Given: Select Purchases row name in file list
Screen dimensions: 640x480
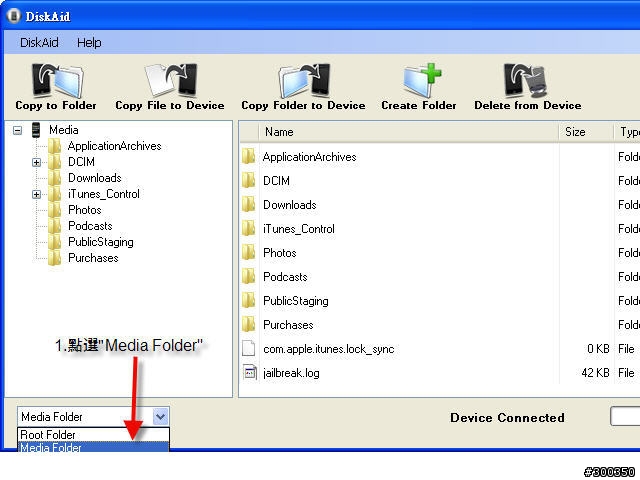Looking at the screenshot, I should (x=288, y=325).
